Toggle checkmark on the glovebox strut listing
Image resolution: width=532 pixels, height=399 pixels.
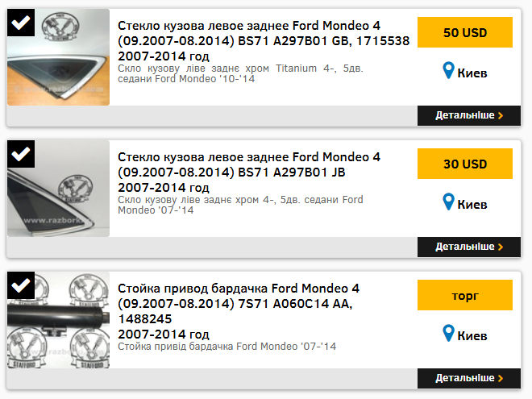tap(21, 285)
